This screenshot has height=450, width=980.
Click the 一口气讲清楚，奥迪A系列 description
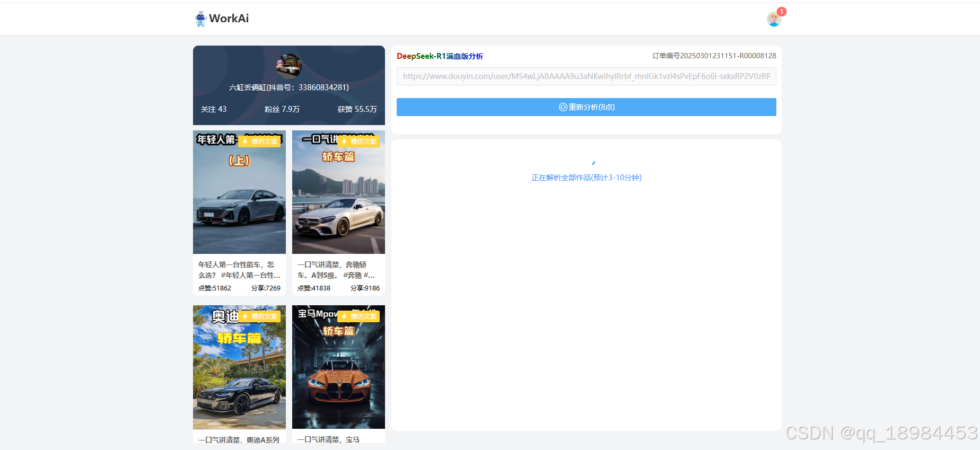tap(239, 439)
